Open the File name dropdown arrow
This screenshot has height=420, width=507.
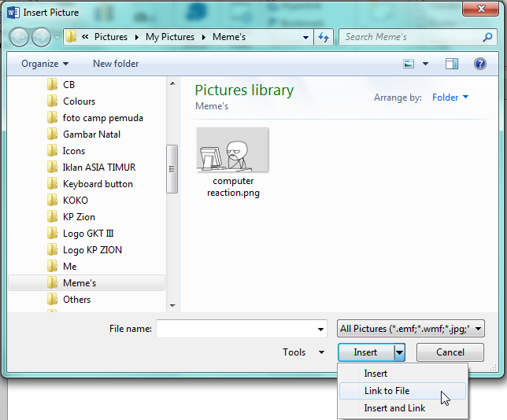(x=320, y=329)
